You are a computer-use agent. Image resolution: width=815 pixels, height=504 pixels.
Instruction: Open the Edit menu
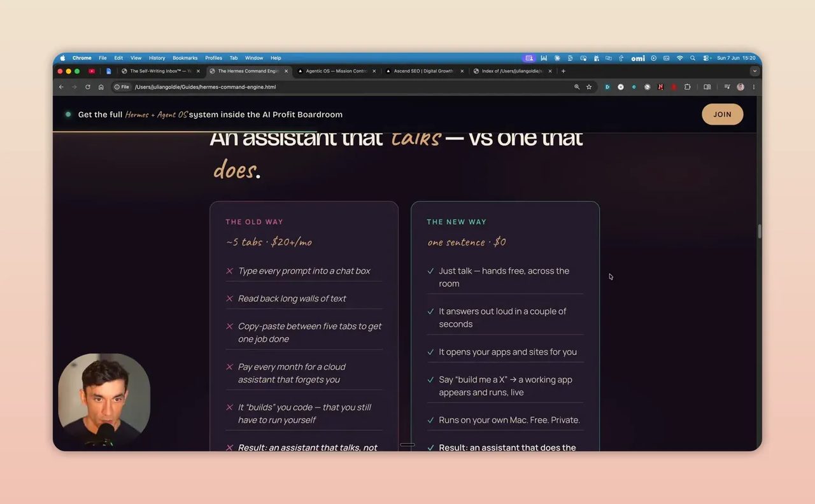118,58
